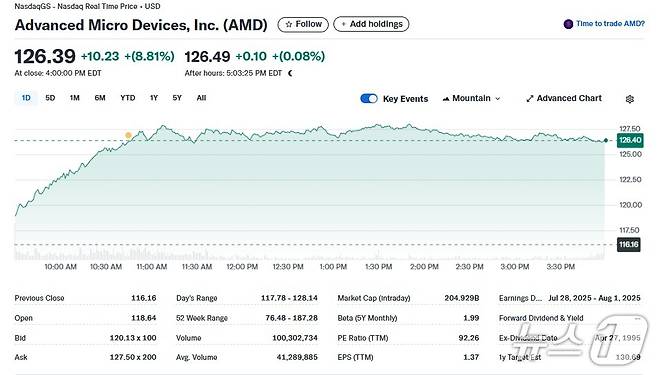This screenshot has width=658, height=375.
Task: Click the +10.23 +(8.81%) daily change
Action: 128,57
